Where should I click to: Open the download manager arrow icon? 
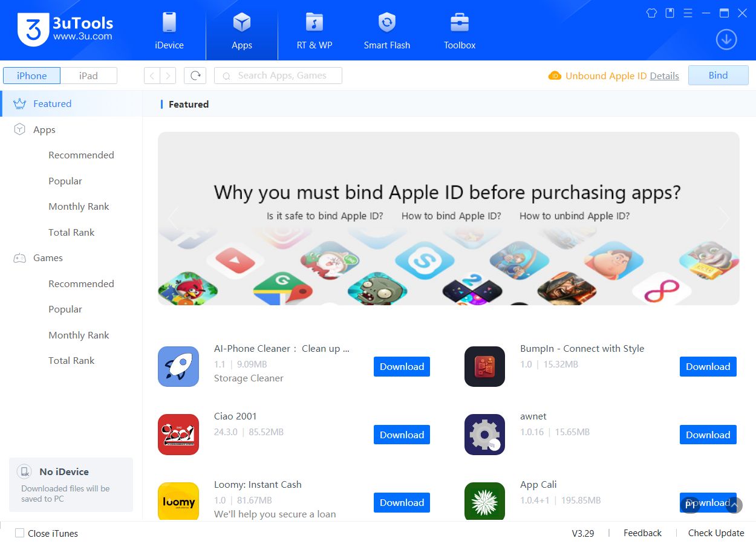pyautogui.click(x=726, y=40)
